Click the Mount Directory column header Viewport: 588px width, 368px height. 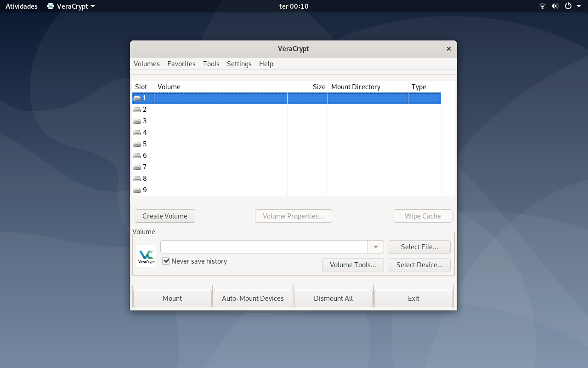pyautogui.click(x=368, y=86)
